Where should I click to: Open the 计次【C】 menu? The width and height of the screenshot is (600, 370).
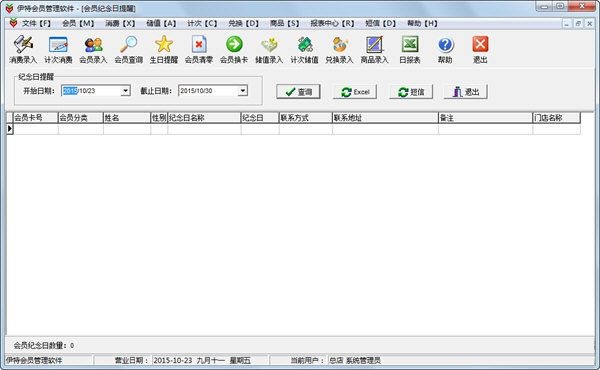tap(202, 23)
